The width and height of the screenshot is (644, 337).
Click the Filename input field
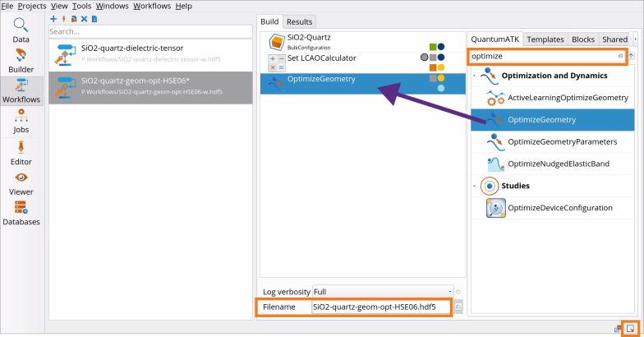pyautogui.click(x=380, y=307)
